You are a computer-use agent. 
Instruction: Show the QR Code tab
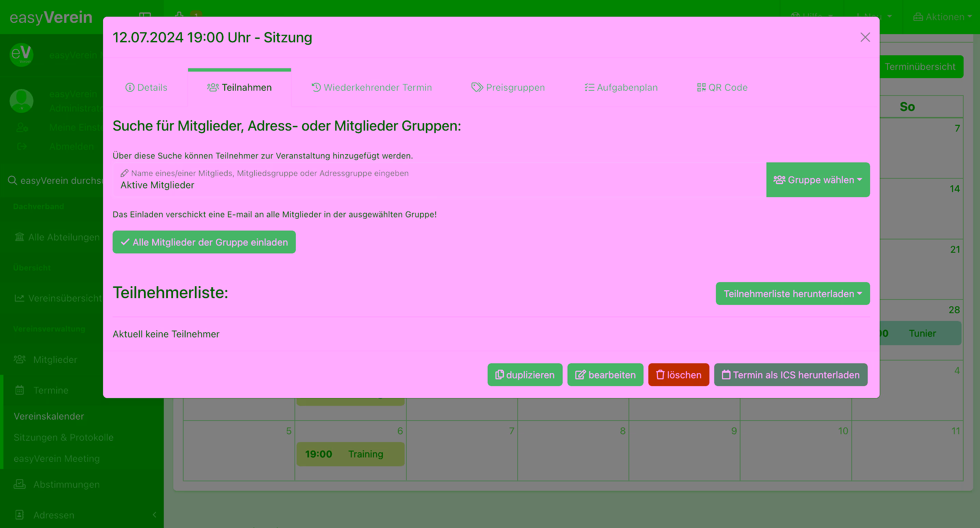[x=722, y=88]
